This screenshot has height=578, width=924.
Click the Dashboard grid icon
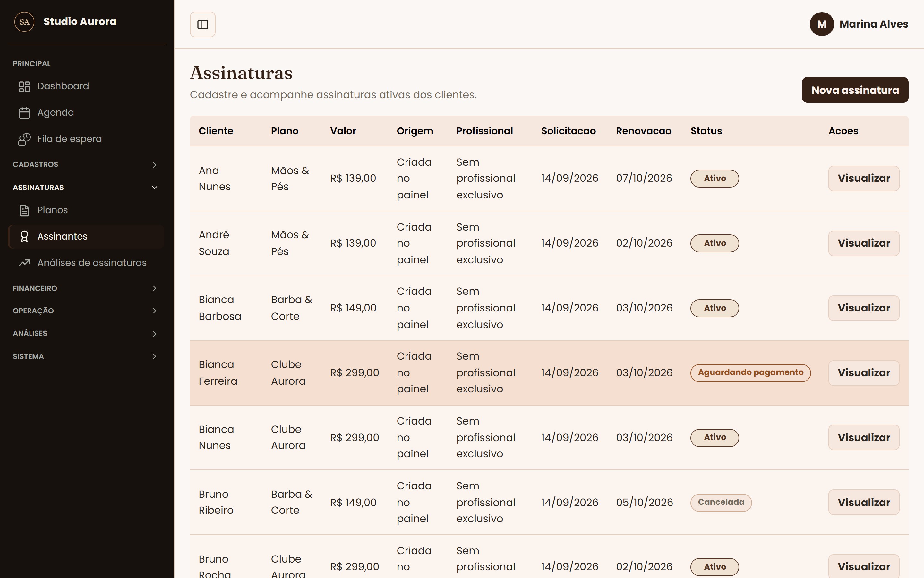coord(24,86)
